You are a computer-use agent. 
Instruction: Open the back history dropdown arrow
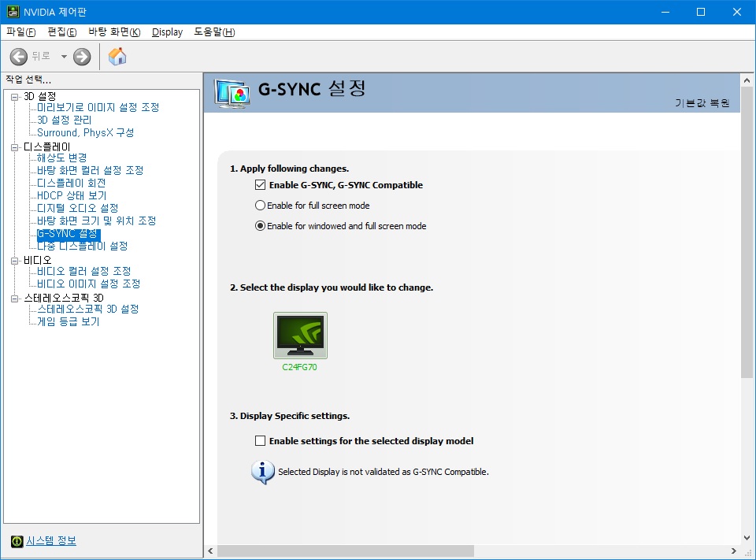pyautogui.click(x=64, y=57)
